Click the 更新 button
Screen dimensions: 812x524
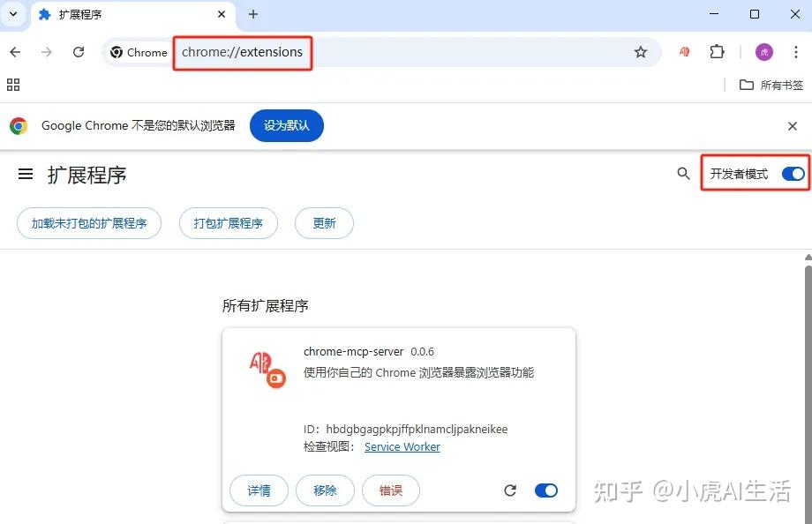coord(323,223)
